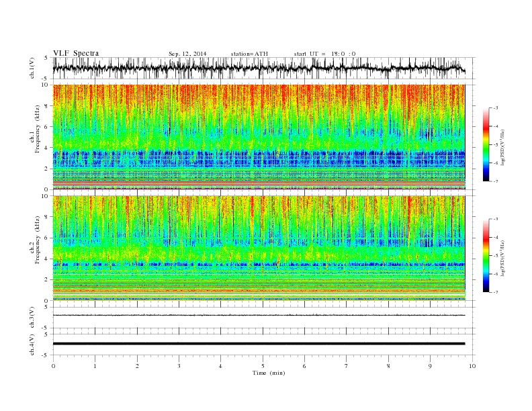The image size is (532, 411).
Task: Click the ch.1 voltage waveform trace
Action: tap(259, 68)
